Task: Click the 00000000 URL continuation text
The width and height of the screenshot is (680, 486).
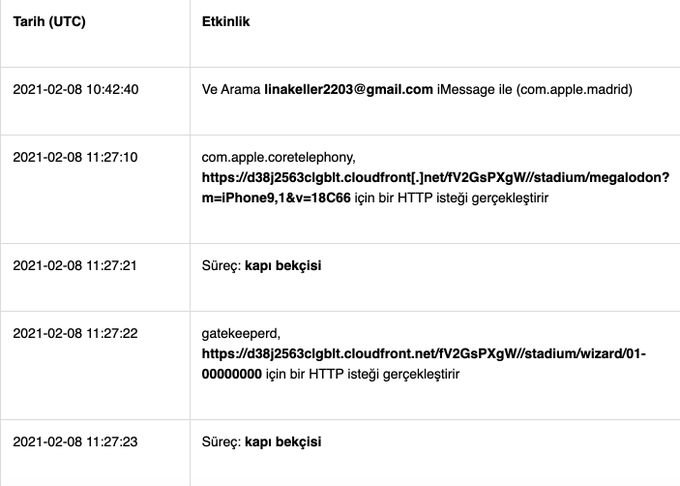Action: tap(232, 374)
